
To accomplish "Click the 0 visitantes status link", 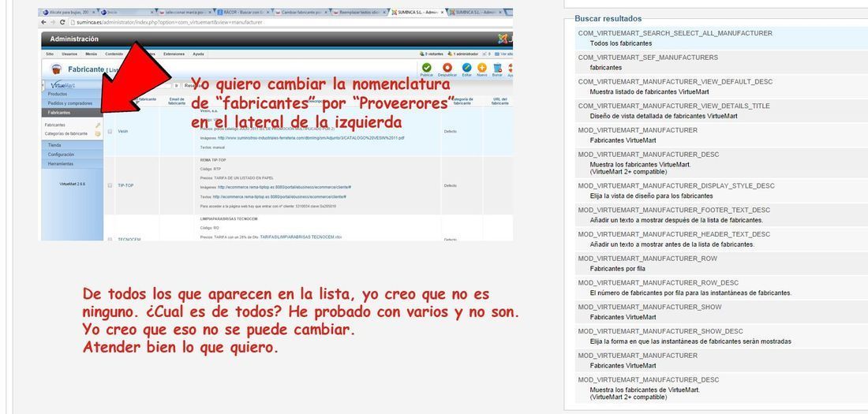I will tap(431, 54).
